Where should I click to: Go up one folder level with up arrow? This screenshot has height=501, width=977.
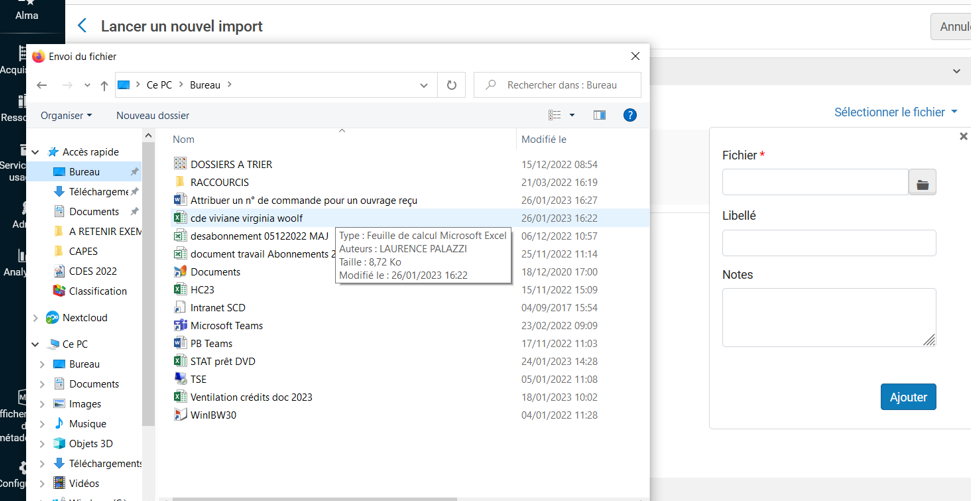(x=104, y=86)
